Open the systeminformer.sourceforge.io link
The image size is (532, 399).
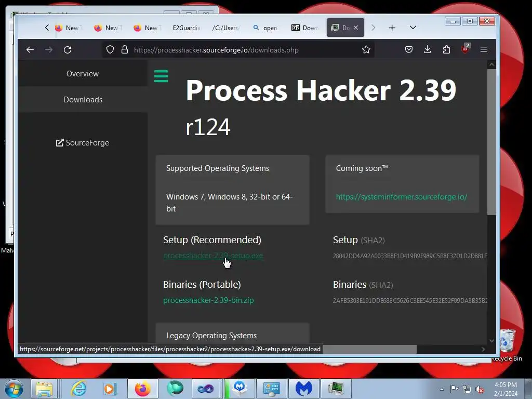tap(402, 197)
